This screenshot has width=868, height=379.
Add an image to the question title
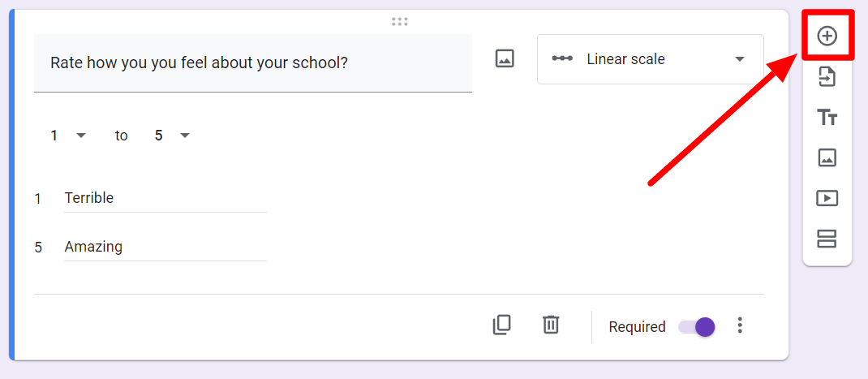click(x=505, y=58)
